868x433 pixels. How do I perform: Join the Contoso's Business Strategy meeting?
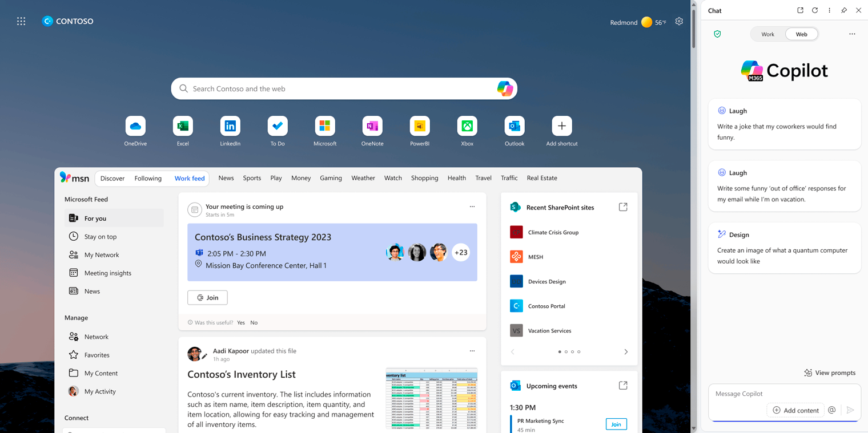point(207,298)
